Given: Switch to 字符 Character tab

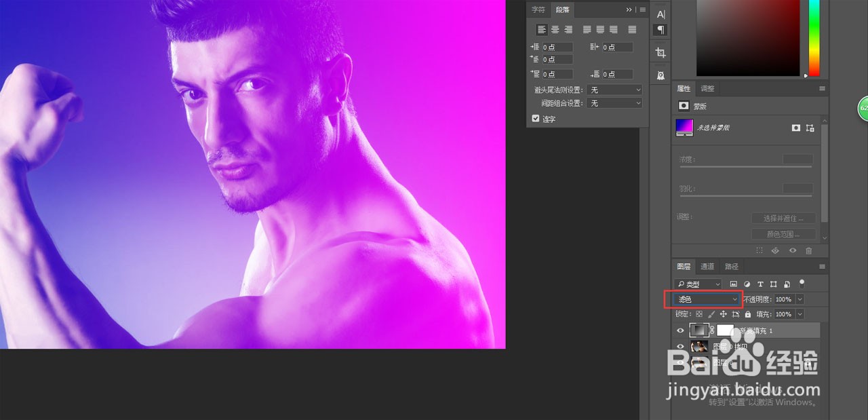Looking at the screenshot, I should click(x=538, y=9).
